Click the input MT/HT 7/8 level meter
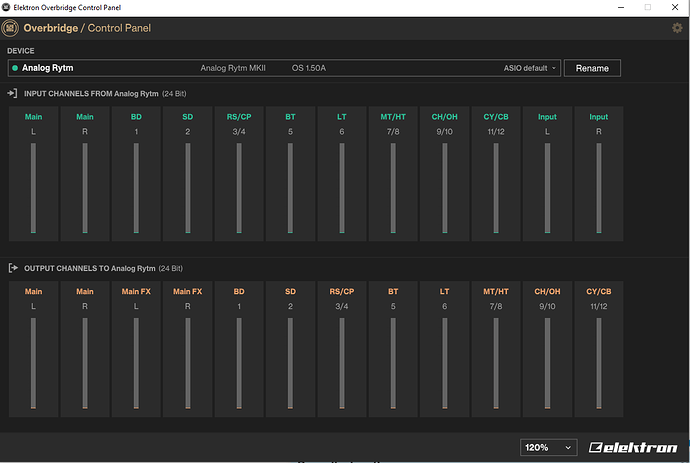Screen dimensions: 690x463 (x=393, y=188)
